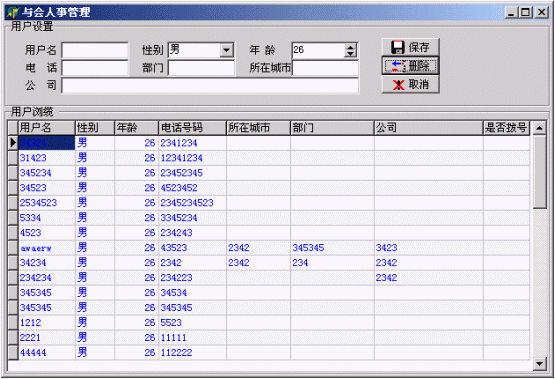The width and height of the screenshot is (555, 379).
Task: Click the row selector for user 44444
Action: pyautogui.click(x=13, y=353)
